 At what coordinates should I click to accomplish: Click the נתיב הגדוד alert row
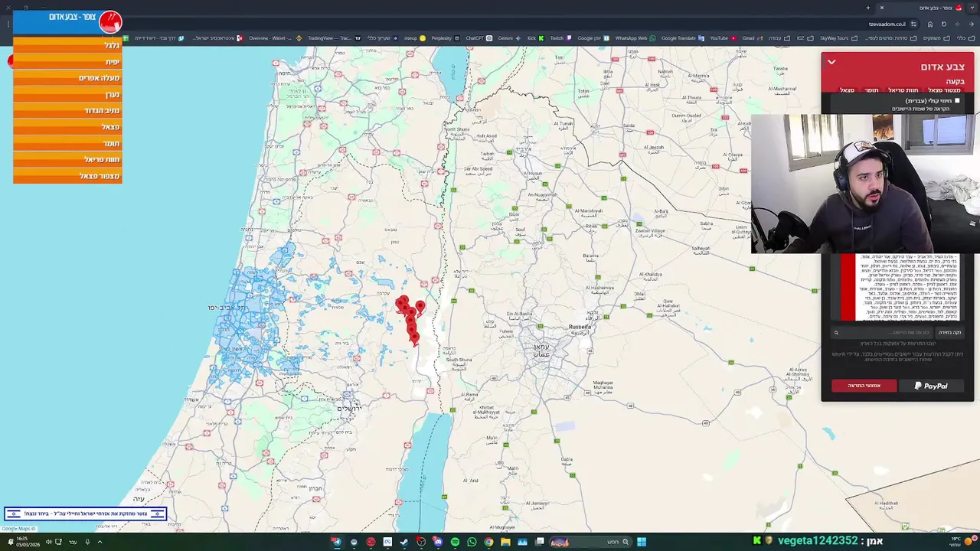click(67, 110)
